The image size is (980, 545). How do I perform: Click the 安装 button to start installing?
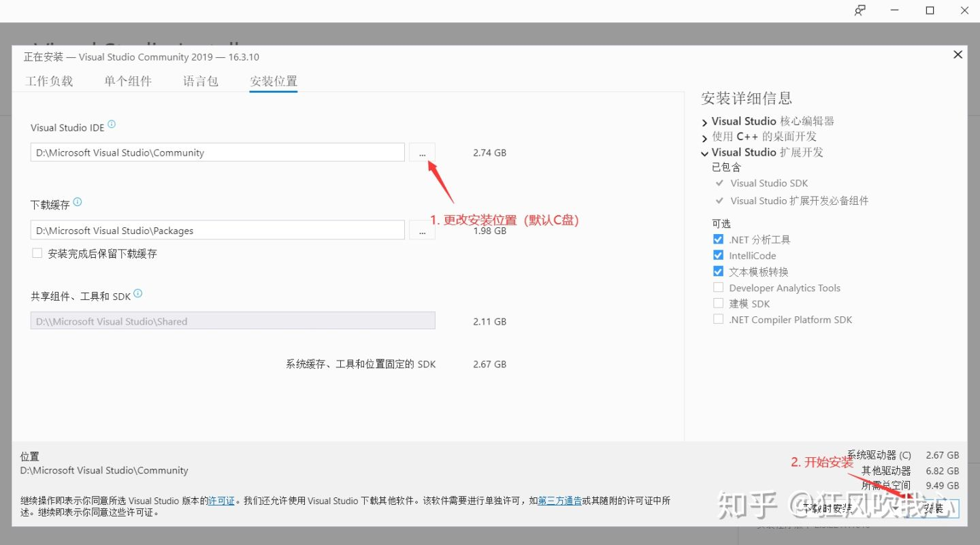pos(934,508)
